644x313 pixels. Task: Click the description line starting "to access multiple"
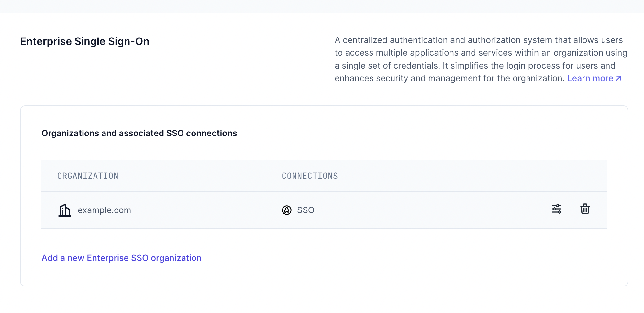pos(481,53)
